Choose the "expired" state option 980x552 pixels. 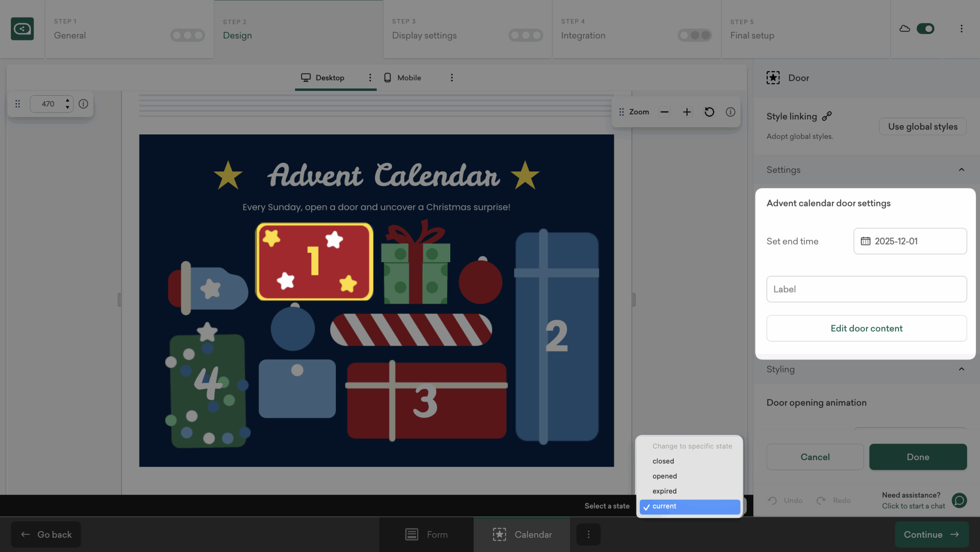click(x=664, y=491)
